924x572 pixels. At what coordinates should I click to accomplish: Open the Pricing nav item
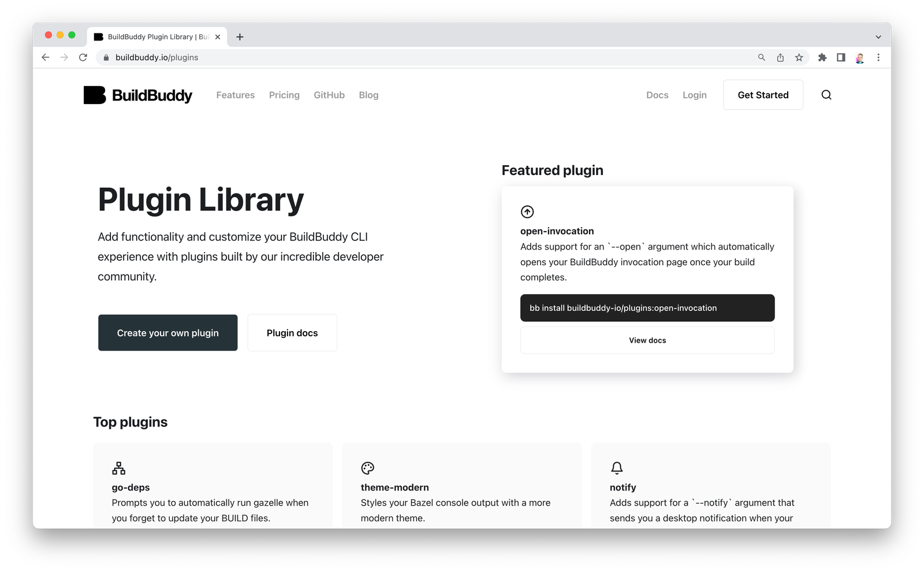284,95
